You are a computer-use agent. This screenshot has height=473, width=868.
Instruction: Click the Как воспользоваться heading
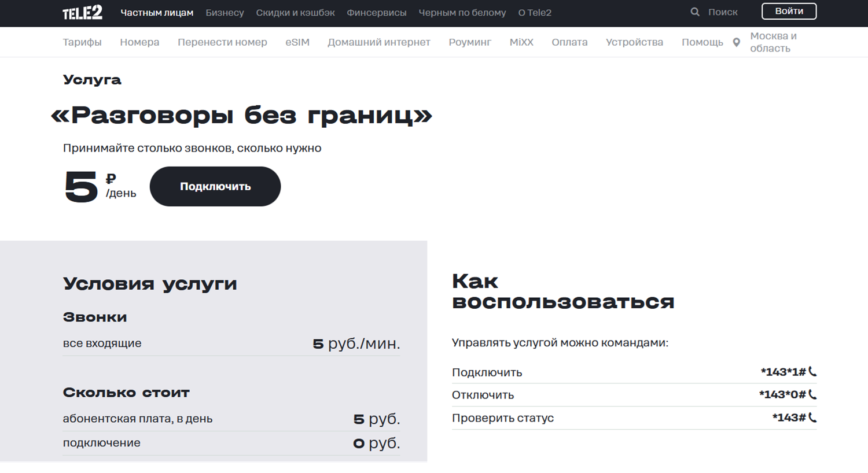point(563,291)
